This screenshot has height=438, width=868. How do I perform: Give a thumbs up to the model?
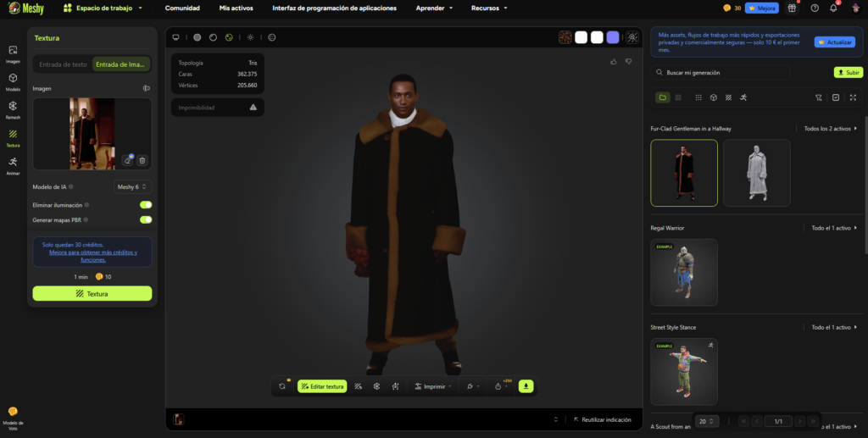pos(614,61)
